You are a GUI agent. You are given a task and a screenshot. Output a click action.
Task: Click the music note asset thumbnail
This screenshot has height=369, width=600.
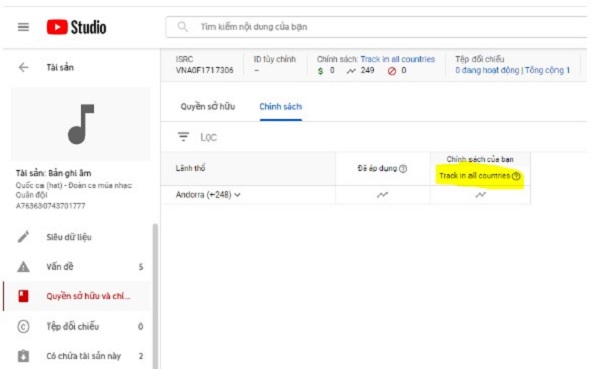(81, 124)
